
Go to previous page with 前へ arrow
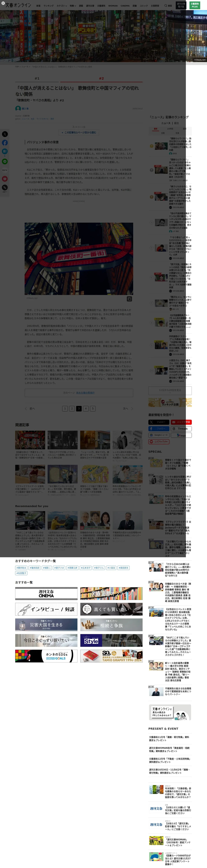30,408
